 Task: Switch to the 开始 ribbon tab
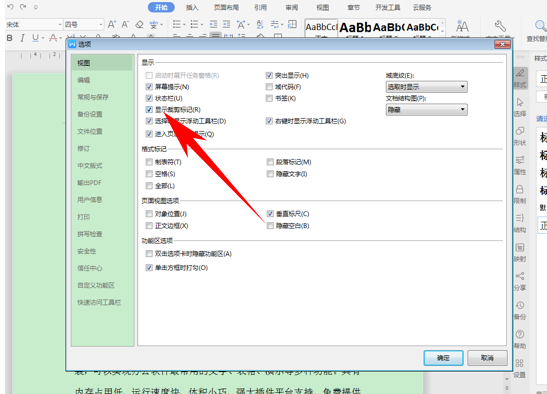[x=161, y=7]
